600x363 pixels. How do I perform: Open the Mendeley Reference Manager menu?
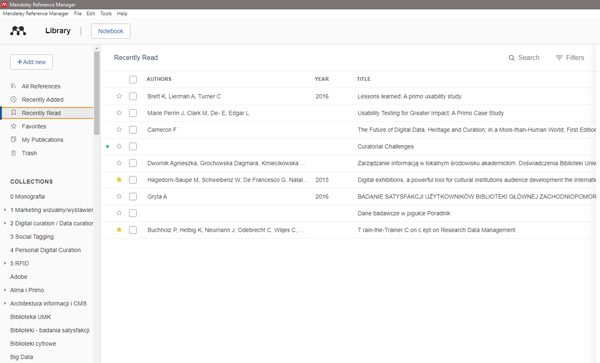[36, 13]
